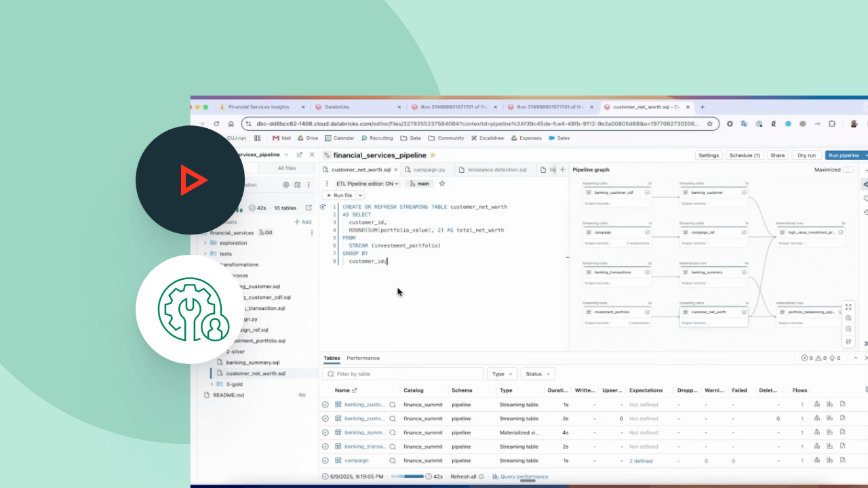Expand the 3-gold folder
868x488 pixels.
[x=212, y=384]
